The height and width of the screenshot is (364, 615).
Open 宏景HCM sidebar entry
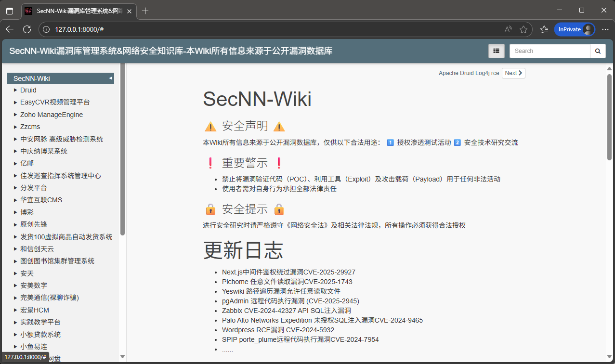pos(35,310)
